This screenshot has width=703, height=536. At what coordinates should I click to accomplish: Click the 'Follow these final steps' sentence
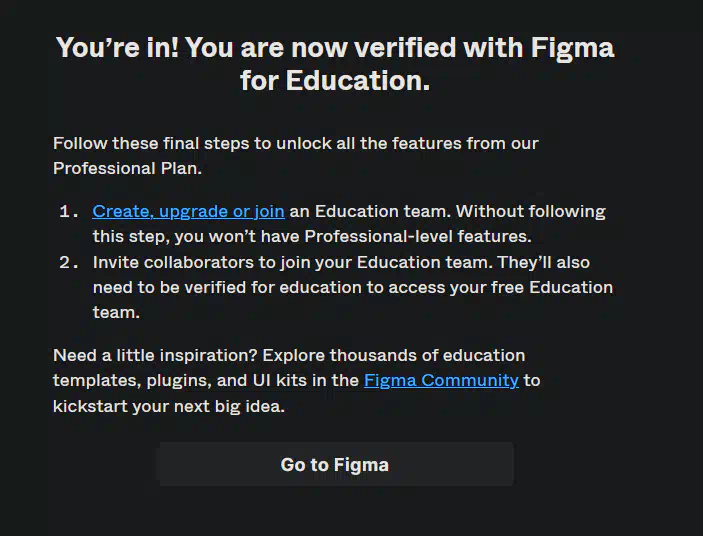pyautogui.click(x=295, y=143)
